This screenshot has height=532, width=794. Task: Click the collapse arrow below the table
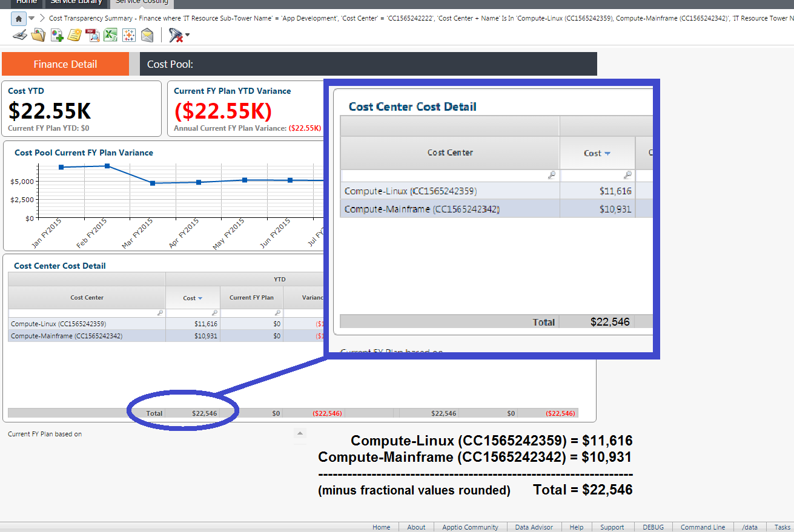pyautogui.click(x=300, y=433)
